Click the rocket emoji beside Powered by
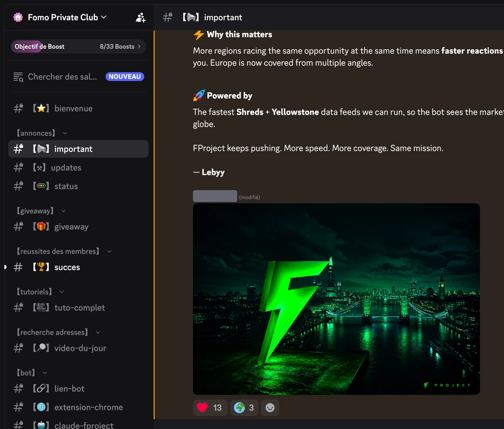The image size is (504, 429). click(199, 95)
